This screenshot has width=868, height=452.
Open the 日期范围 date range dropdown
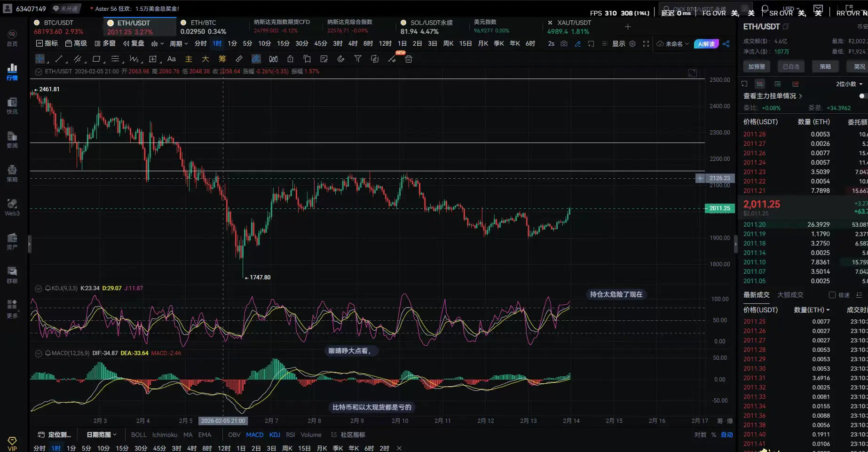pos(101,435)
